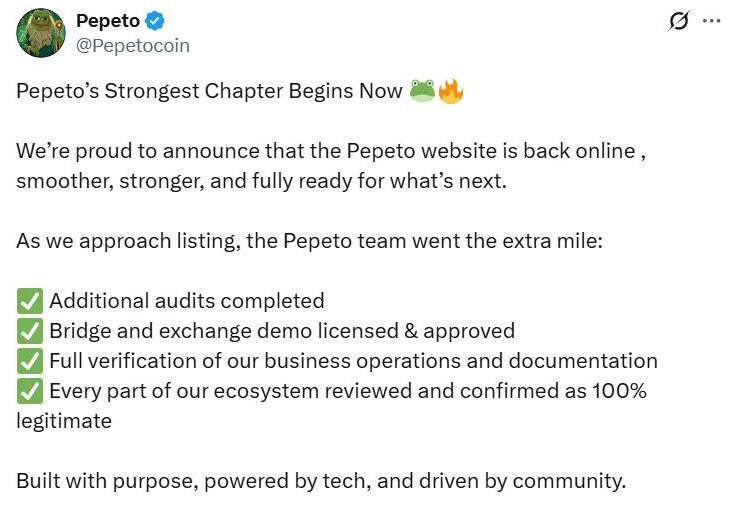Image resolution: width=752 pixels, height=512 pixels.
Task: Click the check mark beside Full verification
Action: click(x=29, y=361)
